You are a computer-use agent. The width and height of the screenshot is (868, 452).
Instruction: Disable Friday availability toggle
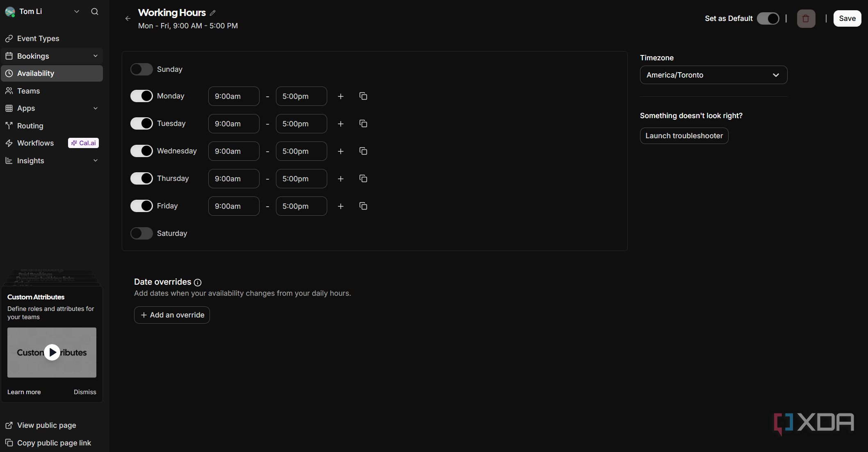pyautogui.click(x=141, y=206)
